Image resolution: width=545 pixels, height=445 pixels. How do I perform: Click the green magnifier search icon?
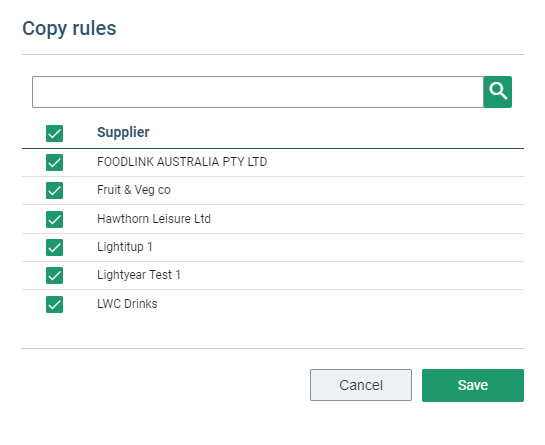click(x=497, y=92)
